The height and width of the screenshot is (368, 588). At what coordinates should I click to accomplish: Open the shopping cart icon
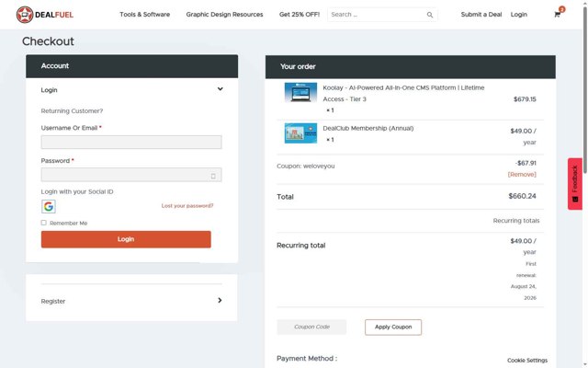tap(558, 15)
